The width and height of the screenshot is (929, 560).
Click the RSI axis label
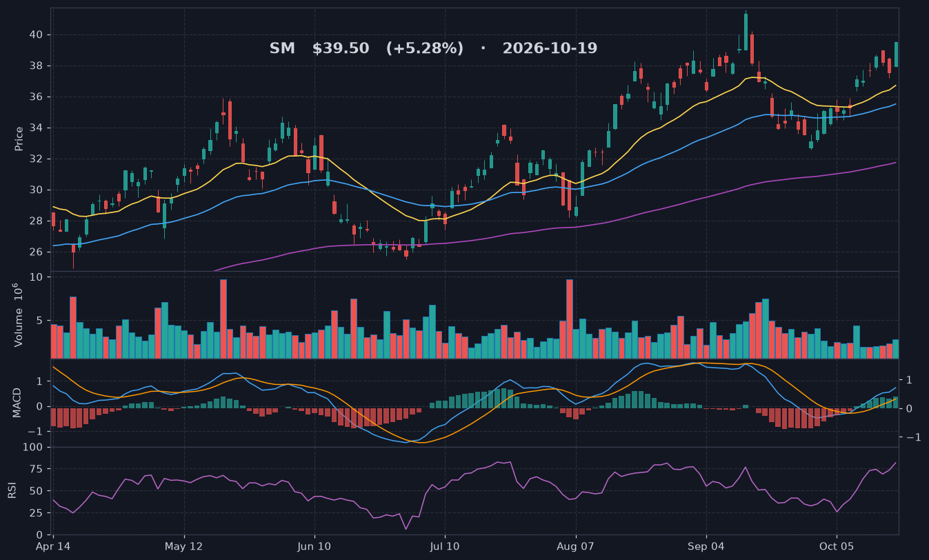[x=12, y=490]
